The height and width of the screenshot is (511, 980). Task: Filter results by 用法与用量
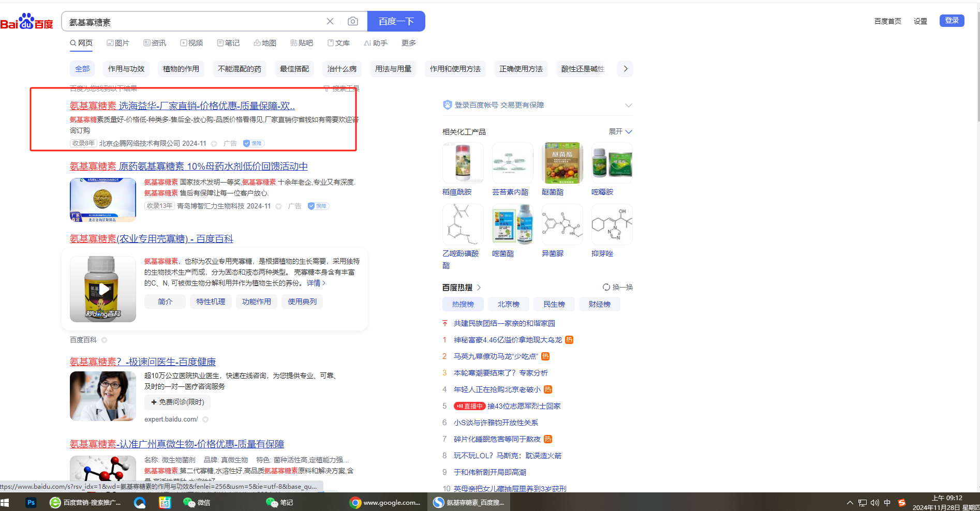tap(393, 69)
